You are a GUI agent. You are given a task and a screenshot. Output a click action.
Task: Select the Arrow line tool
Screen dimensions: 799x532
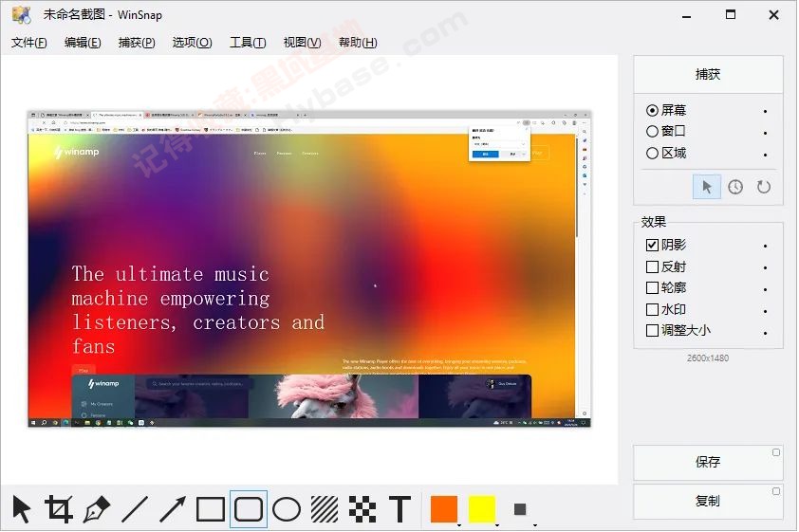tap(173, 508)
